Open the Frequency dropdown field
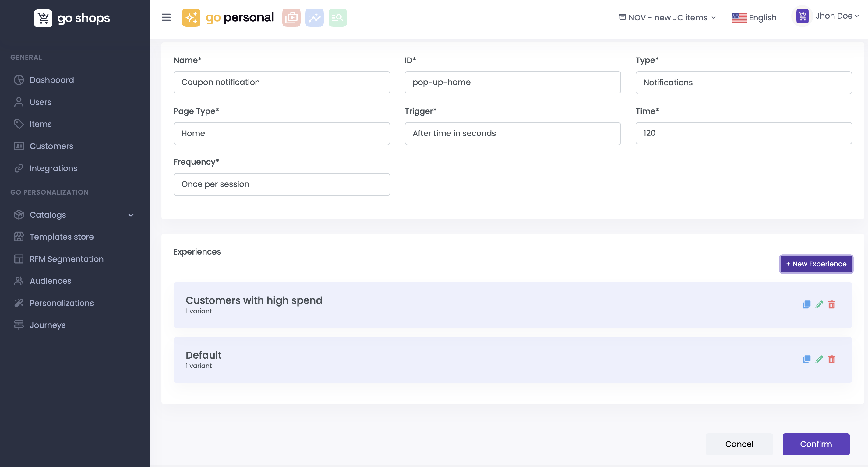The height and width of the screenshot is (467, 868). pyautogui.click(x=281, y=184)
